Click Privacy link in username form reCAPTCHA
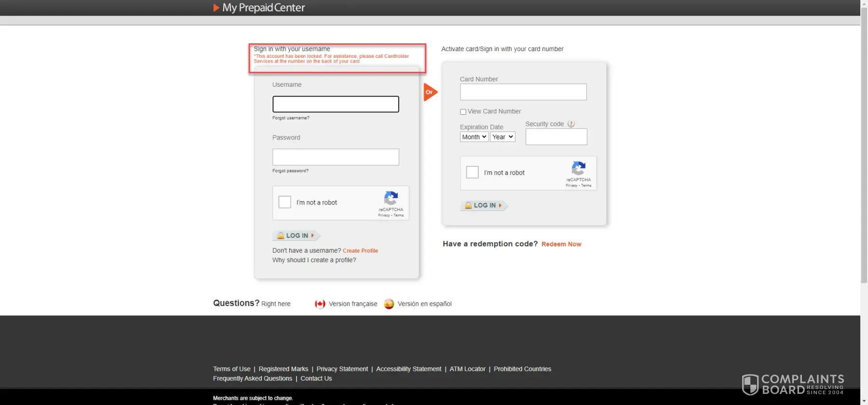This screenshot has height=405, width=868. point(384,216)
